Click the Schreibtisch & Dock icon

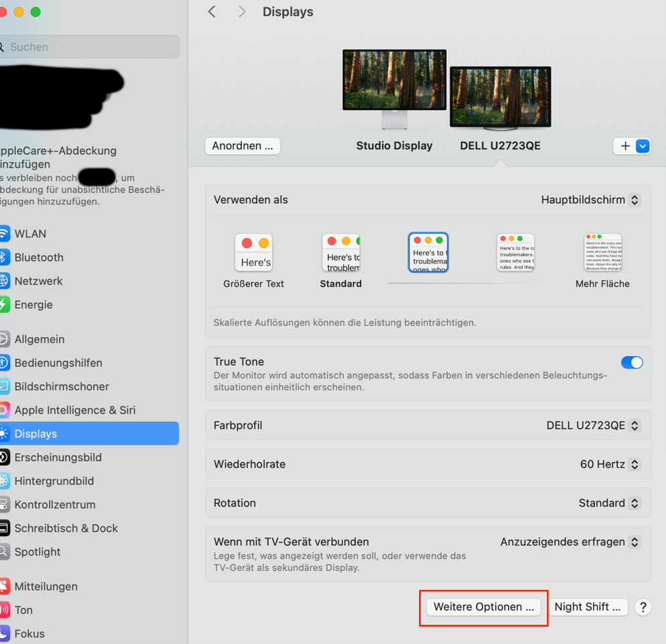tap(4, 528)
